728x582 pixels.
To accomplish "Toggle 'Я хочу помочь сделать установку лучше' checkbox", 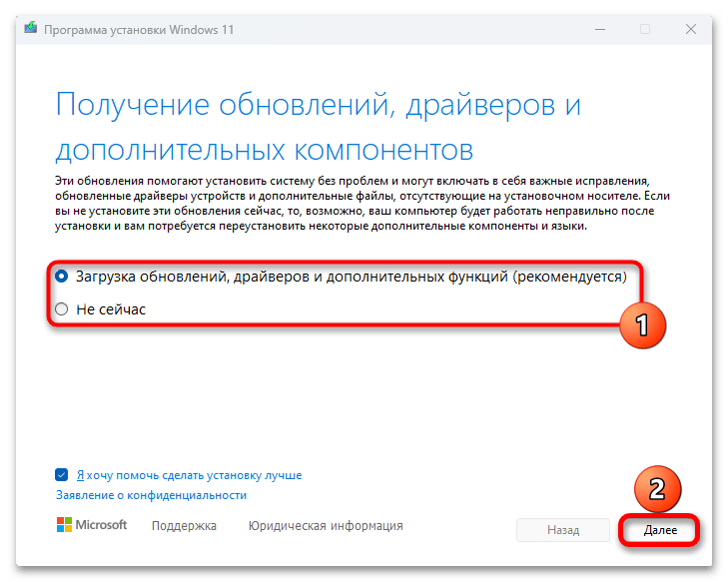I will pyautogui.click(x=61, y=475).
